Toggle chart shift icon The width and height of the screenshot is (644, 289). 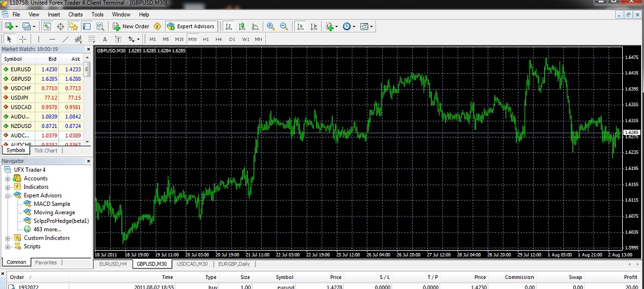point(314,27)
